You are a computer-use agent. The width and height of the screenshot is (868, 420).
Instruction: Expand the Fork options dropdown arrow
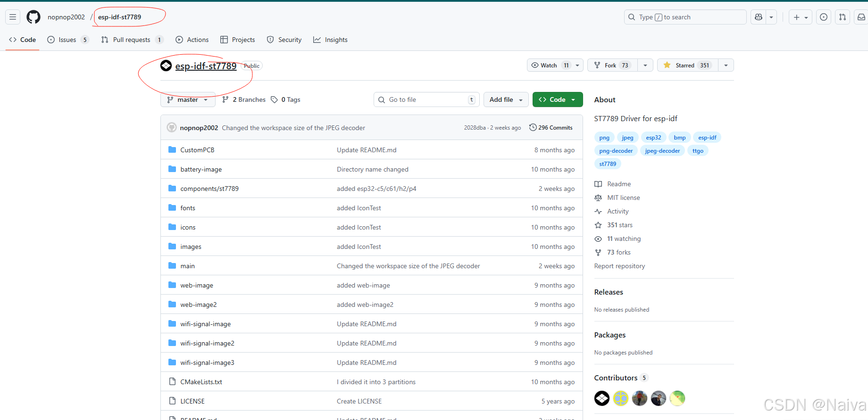click(645, 65)
